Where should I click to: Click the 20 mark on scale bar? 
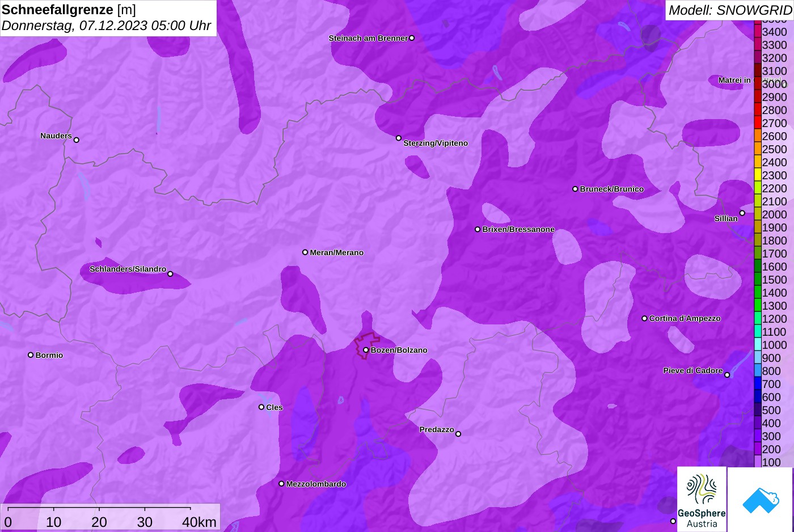click(x=99, y=522)
